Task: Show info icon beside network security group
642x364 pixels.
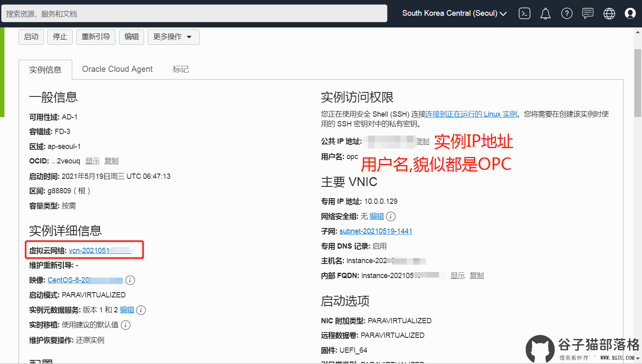Action: 391,216
